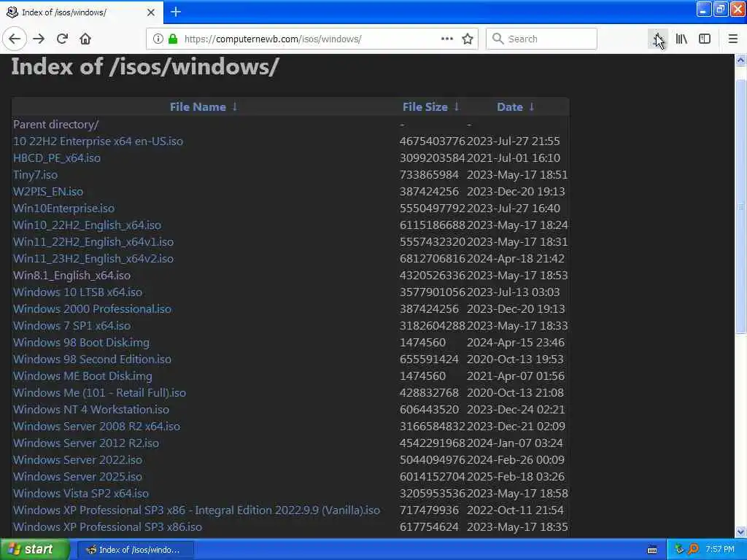This screenshot has width=747, height=560.
Task: Open the Downloads toolbar button
Action: tap(658, 39)
